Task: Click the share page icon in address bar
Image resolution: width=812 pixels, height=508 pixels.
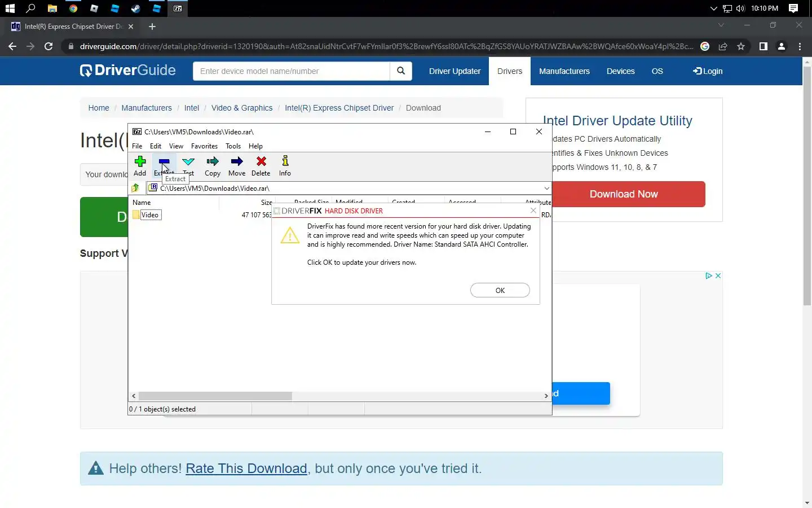Action: coord(723,46)
